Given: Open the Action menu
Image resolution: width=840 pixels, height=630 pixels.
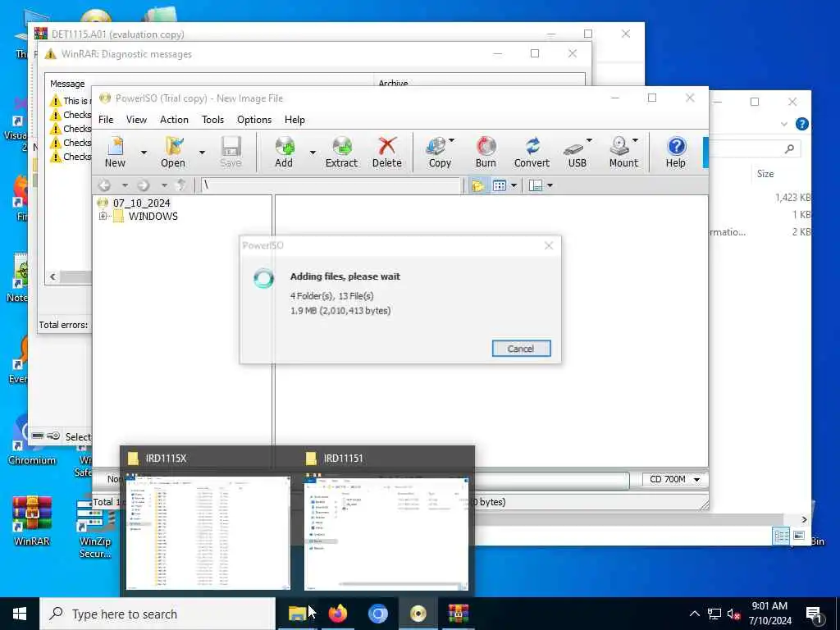Looking at the screenshot, I should pyautogui.click(x=174, y=120).
